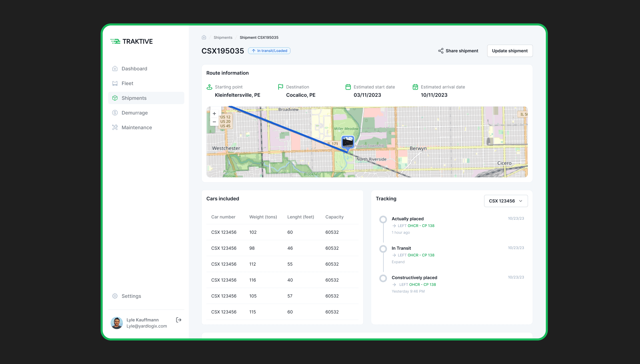
Task: Click the home icon in breadcrumb
Action: point(204,37)
